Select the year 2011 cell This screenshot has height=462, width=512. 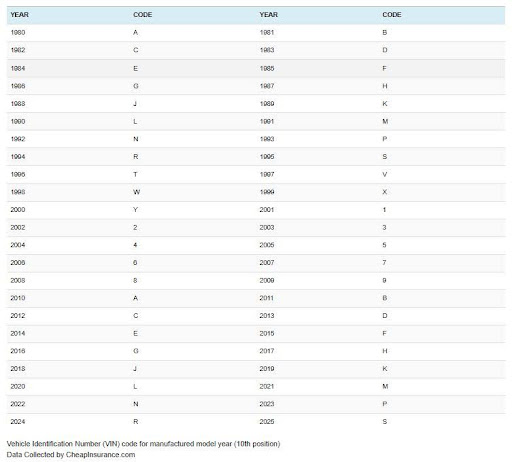point(267,298)
